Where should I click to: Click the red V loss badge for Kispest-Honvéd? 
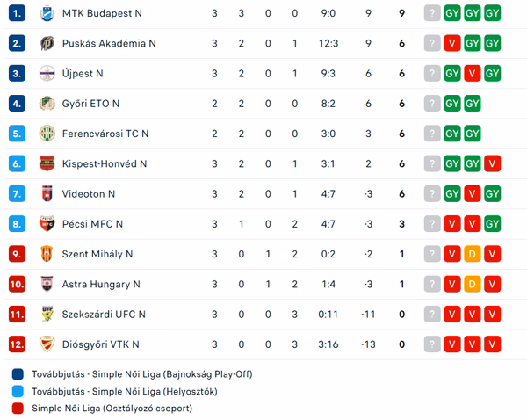coord(493,163)
